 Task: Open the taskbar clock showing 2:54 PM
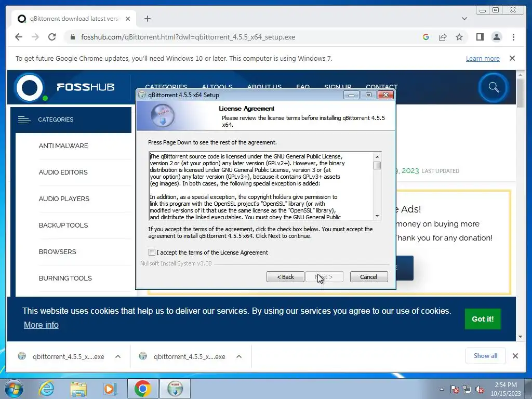pyautogui.click(x=506, y=389)
